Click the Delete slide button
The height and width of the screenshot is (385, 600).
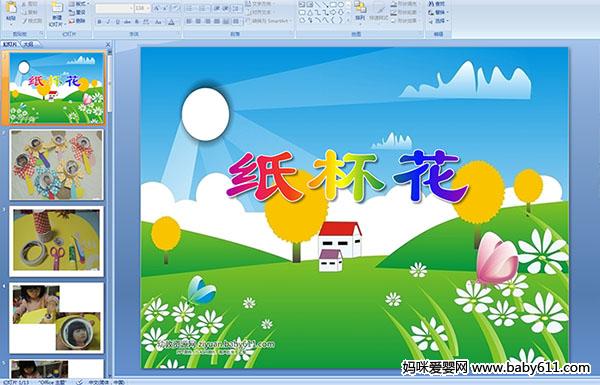tap(77, 21)
